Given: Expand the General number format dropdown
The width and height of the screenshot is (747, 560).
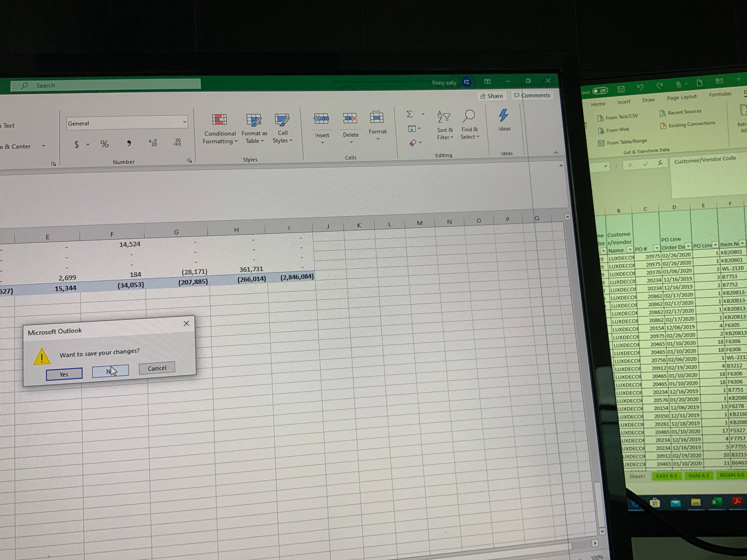Looking at the screenshot, I should pyautogui.click(x=184, y=122).
